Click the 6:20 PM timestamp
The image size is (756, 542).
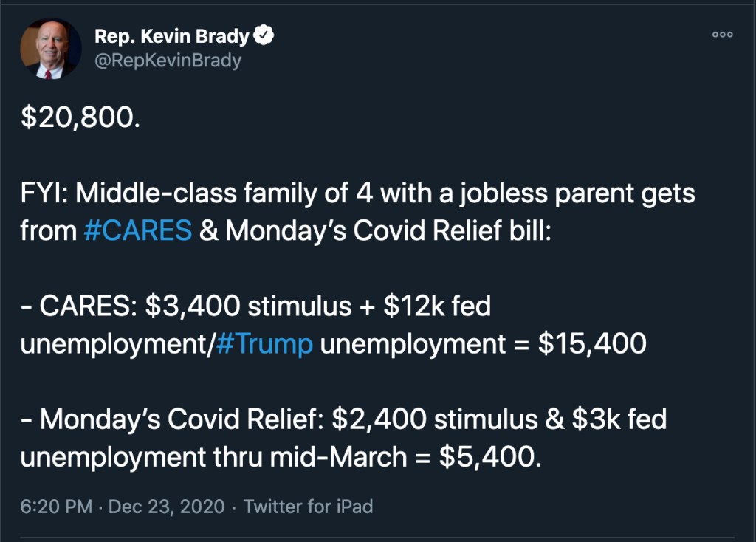56,507
